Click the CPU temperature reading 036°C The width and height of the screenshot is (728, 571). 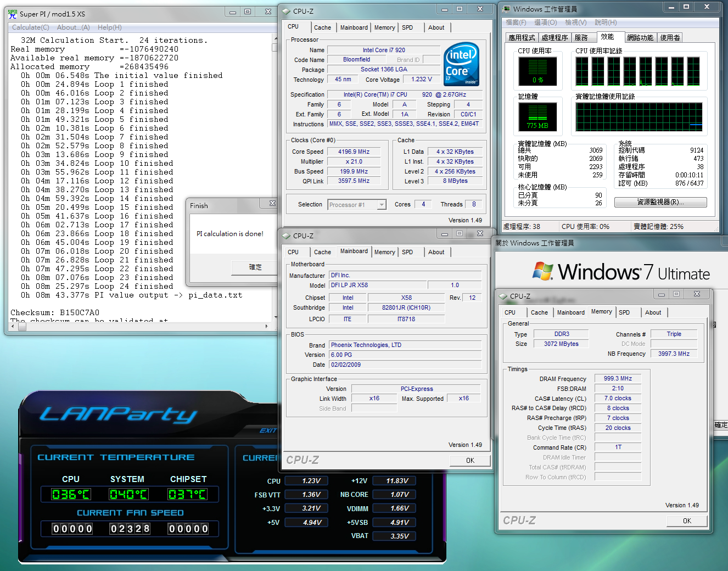coord(71,494)
